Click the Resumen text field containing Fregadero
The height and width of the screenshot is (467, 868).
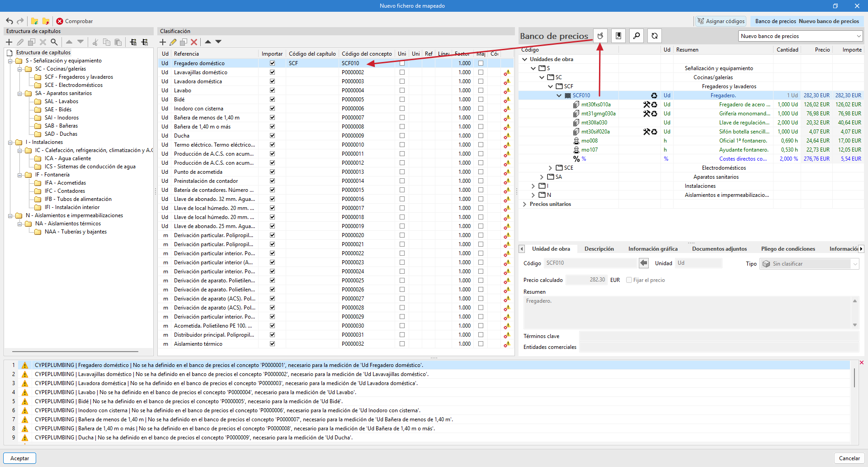click(x=687, y=312)
